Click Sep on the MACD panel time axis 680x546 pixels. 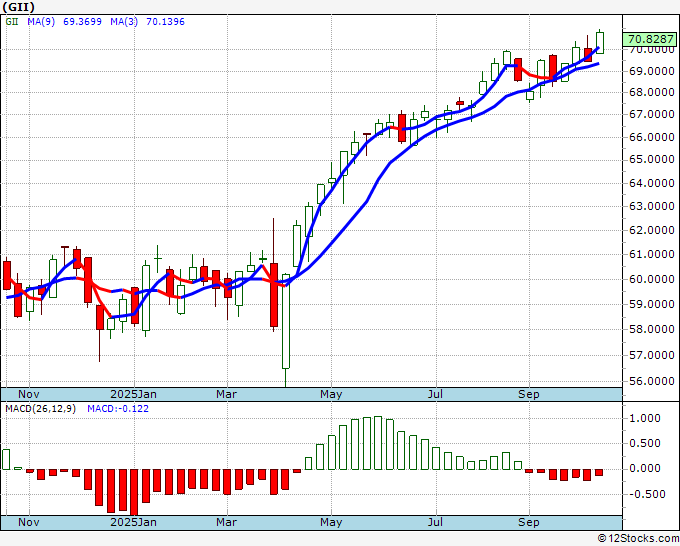[x=529, y=522]
